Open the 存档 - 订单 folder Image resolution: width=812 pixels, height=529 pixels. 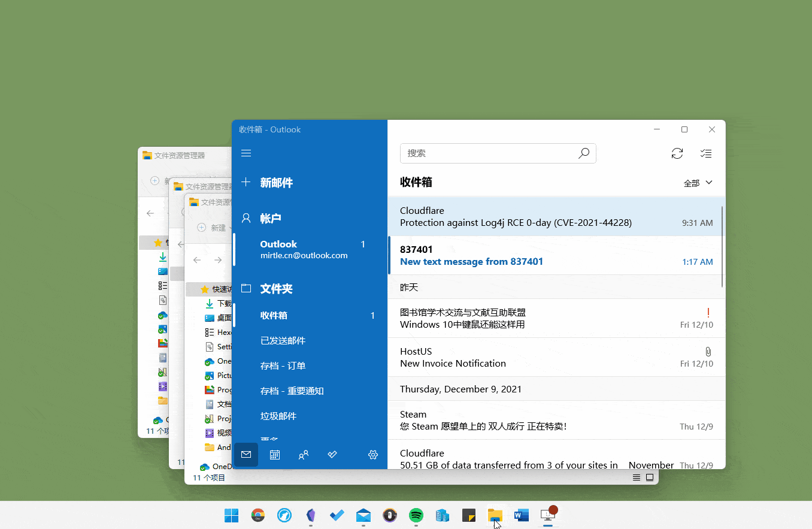310,365
